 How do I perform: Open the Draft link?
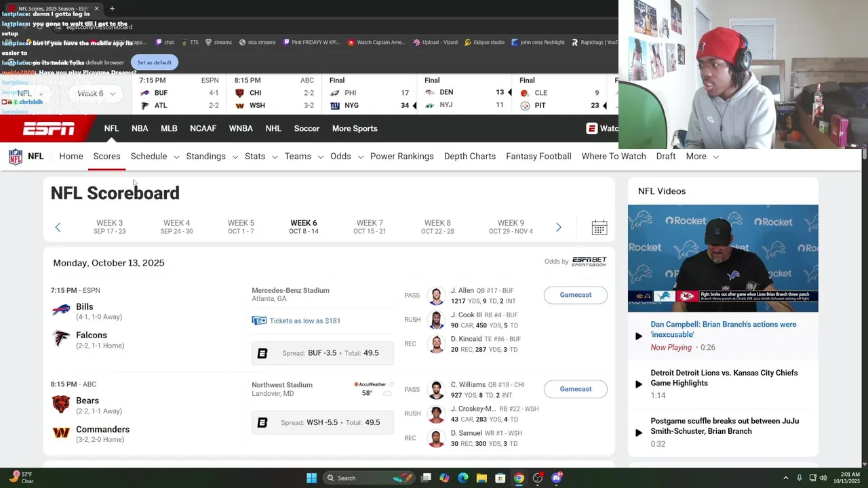pyautogui.click(x=666, y=157)
